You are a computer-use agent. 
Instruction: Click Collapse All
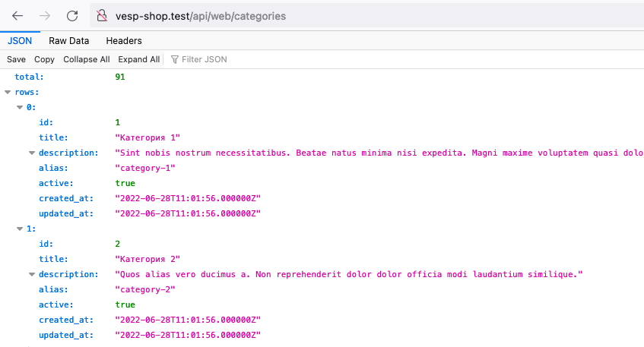coord(86,59)
